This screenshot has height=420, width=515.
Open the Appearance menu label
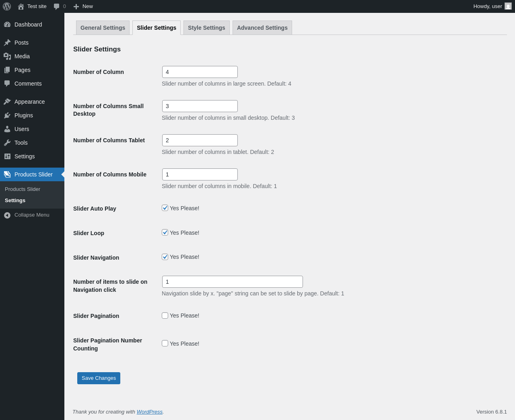click(30, 102)
